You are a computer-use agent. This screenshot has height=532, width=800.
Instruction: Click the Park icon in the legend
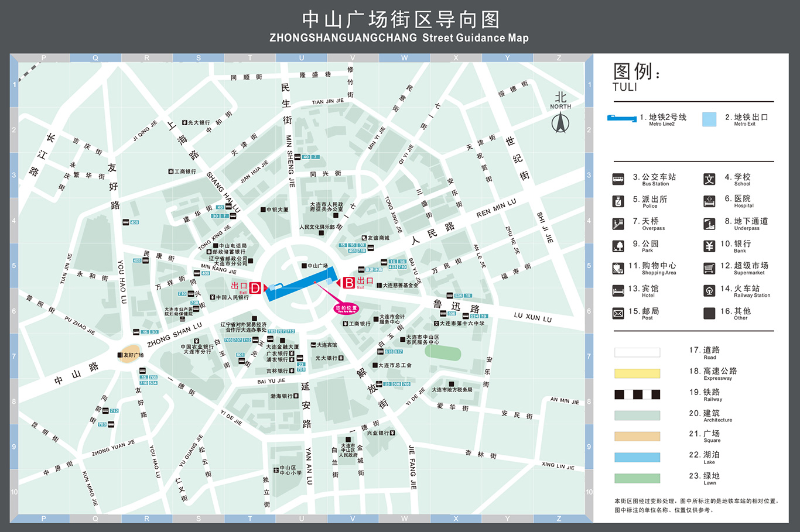point(618,246)
